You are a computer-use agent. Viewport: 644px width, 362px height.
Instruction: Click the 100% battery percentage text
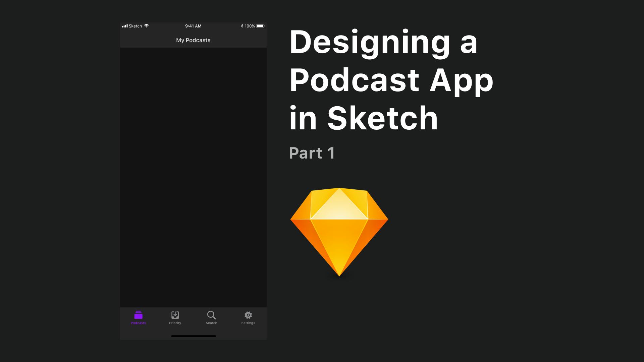coord(250,26)
